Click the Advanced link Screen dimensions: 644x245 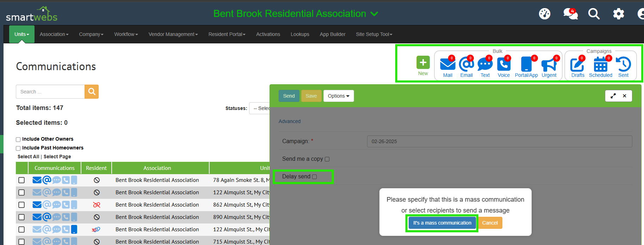289,121
